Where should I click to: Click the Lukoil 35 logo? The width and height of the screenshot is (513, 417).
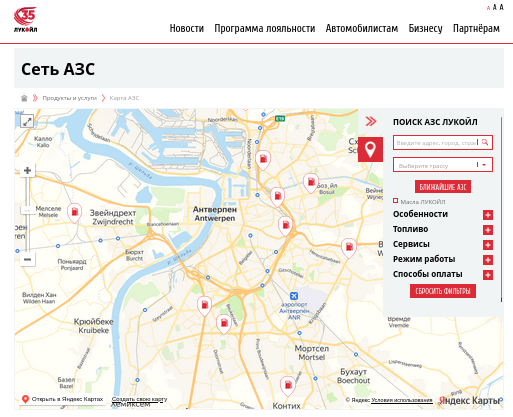click(25, 20)
